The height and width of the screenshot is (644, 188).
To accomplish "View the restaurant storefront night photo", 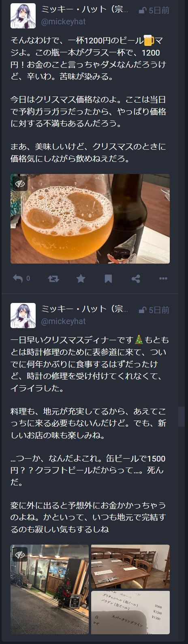I will 49,589.
